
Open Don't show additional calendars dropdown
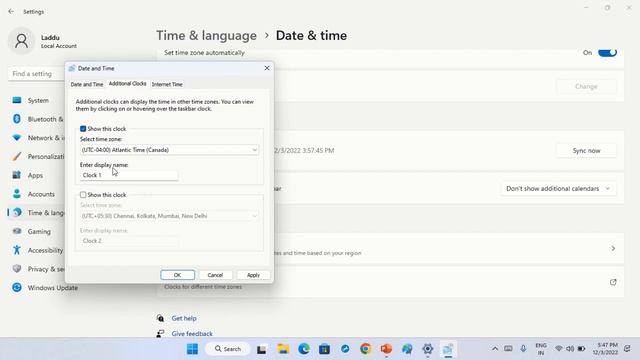tap(558, 189)
